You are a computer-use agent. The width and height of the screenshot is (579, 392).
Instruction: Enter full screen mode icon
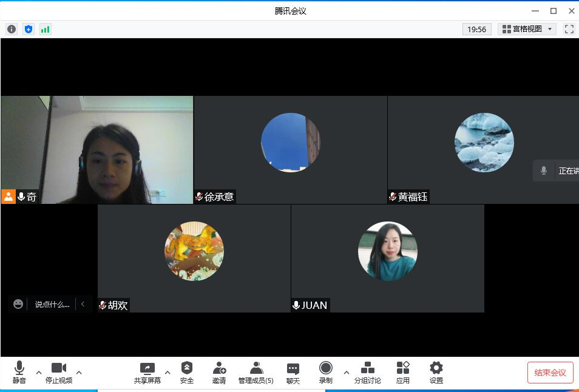569,29
